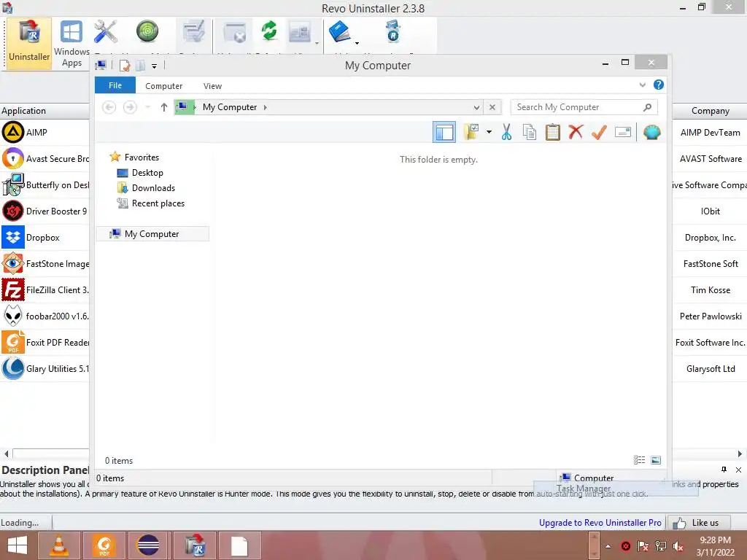Screen dimensions: 747x560
Task: Open the Tools wrench icon in Revo
Action: 105,32
